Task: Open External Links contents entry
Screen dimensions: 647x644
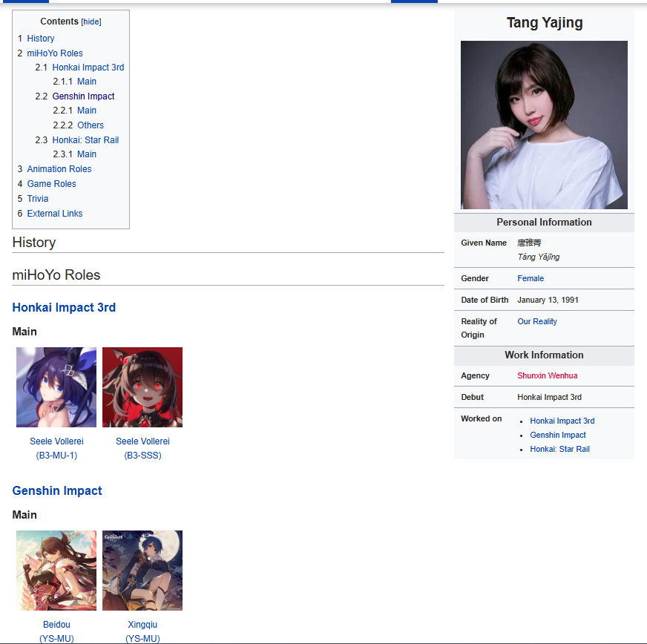Action: [55, 214]
